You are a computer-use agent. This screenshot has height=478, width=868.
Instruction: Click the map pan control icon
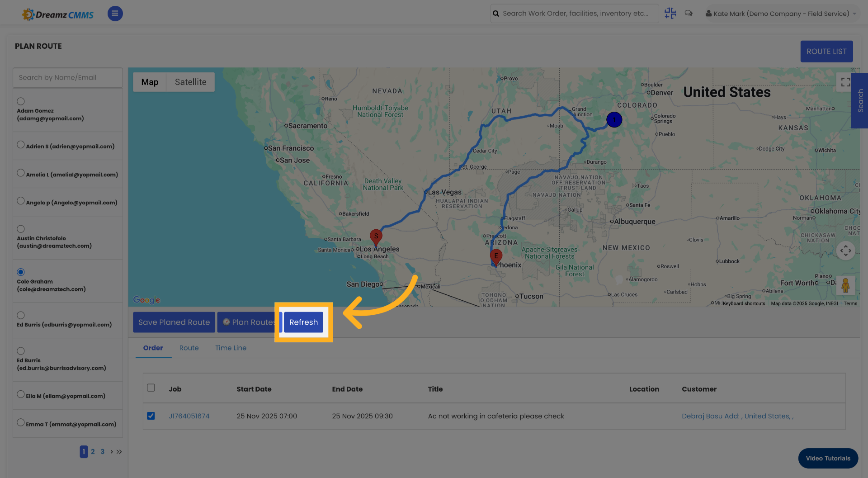coord(846,251)
